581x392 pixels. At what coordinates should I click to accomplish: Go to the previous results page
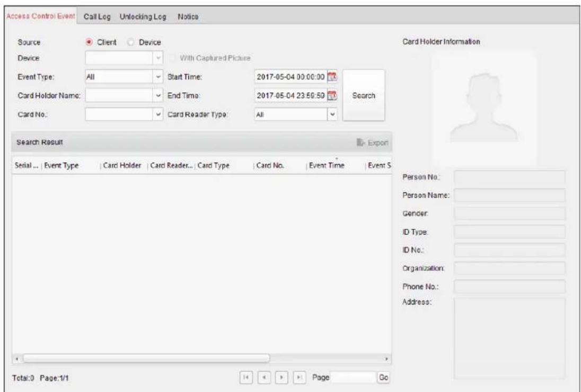pyautogui.click(x=263, y=377)
